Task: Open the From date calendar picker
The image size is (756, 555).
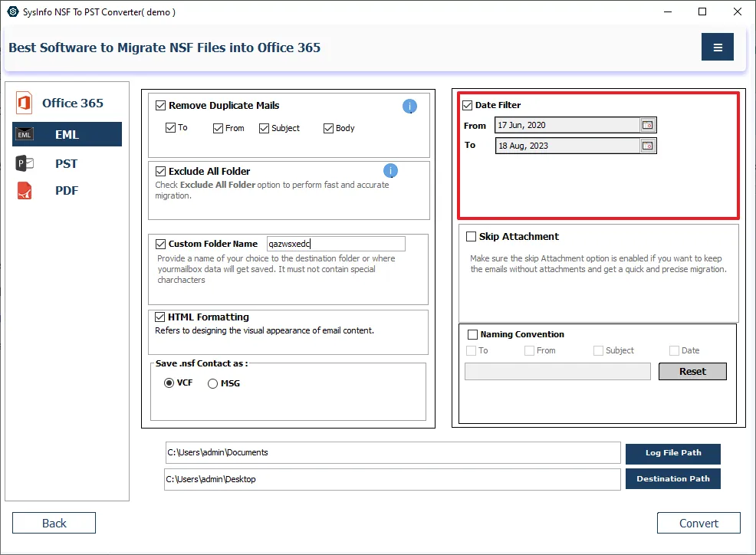Action: tap(647, 125)
